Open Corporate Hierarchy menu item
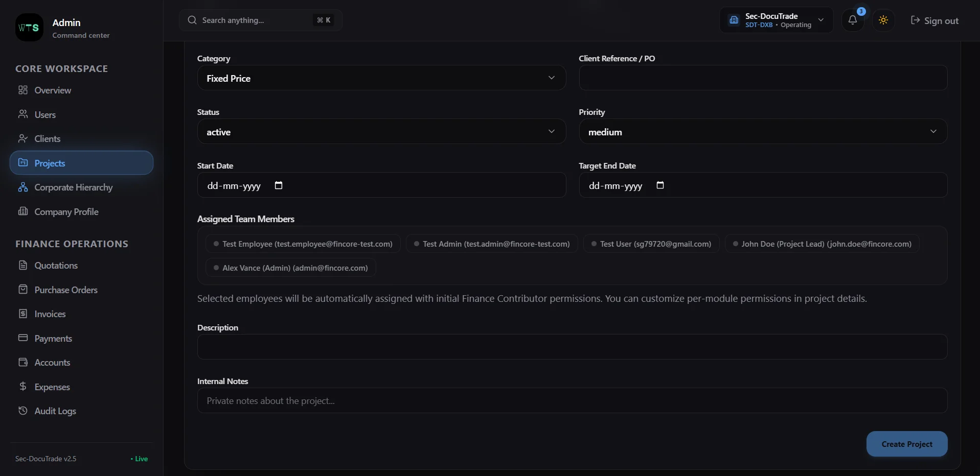This screenshot has height=476, width=980. [x=81, y=187]
